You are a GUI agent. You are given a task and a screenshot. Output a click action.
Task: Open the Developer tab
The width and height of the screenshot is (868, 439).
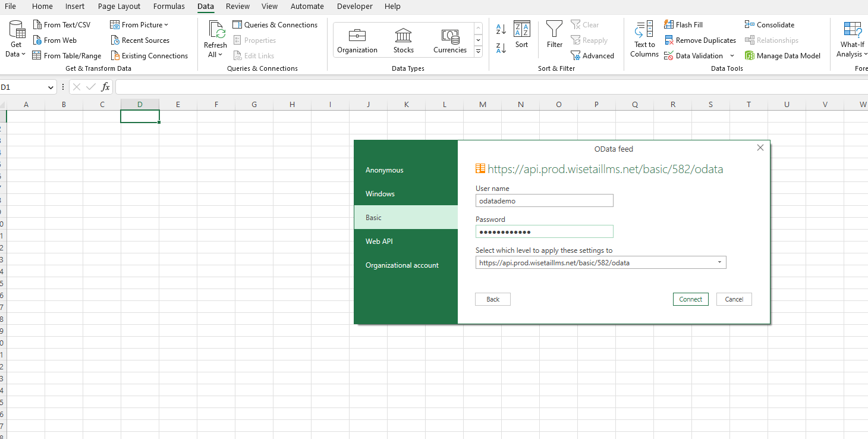(x=355, y=7)
